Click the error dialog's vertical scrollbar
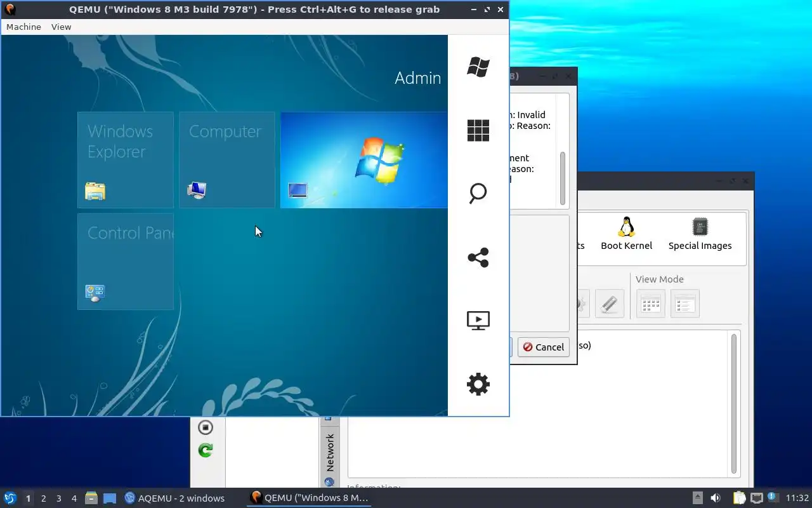Image resolution: width=812 pixels, height=508 pixels. (x=562, y=178)
